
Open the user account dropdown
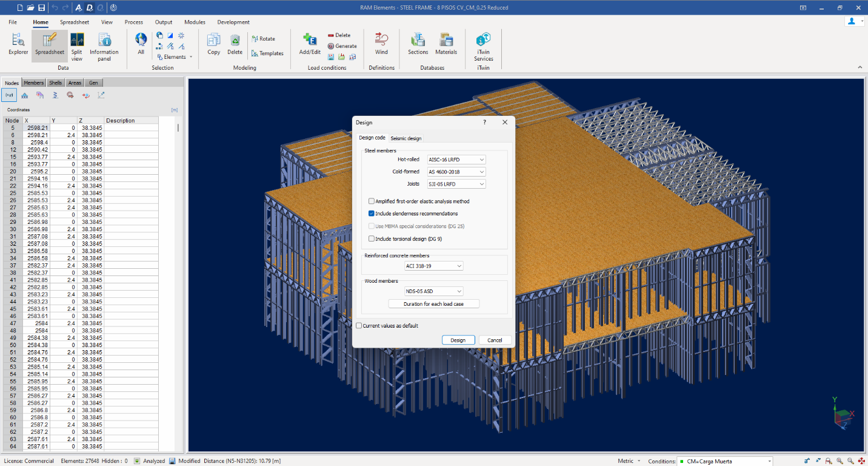(855, 21)
